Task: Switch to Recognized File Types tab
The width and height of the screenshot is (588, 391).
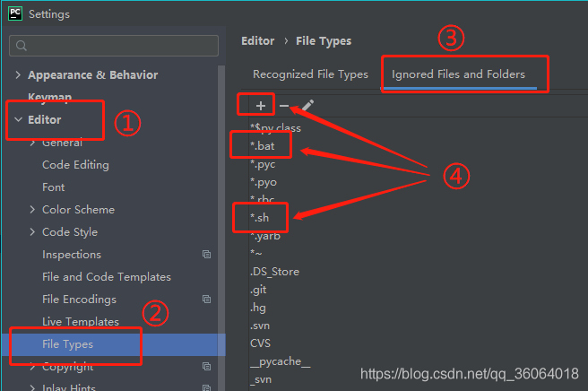Action: point(310,74)
